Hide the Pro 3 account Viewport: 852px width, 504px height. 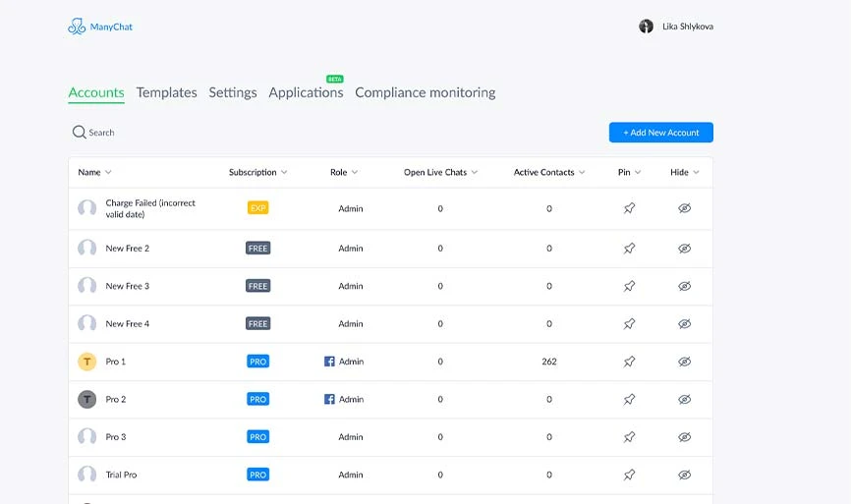685,437
